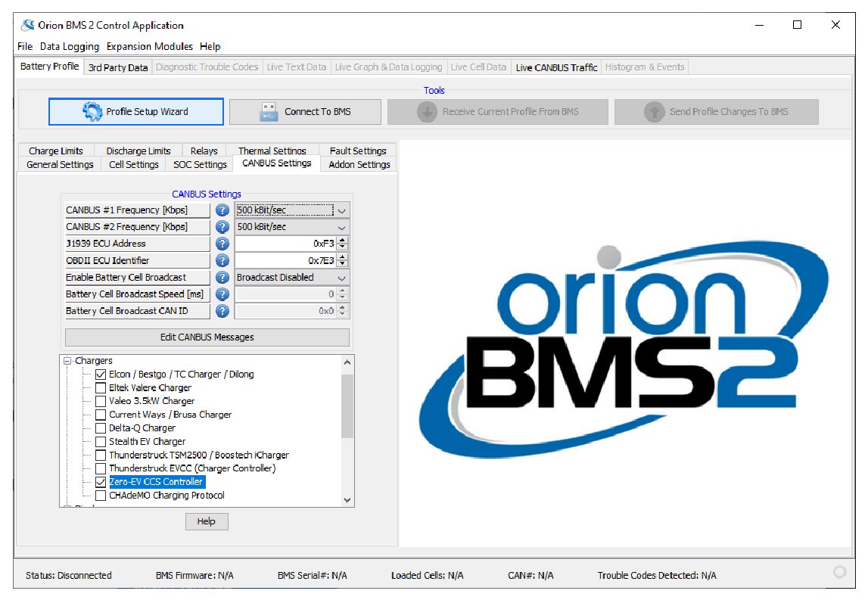The width and height of the screenshot is (868, 600).
Task: Open the Thermal Settings tab
Action: click(x=272, y=151)
